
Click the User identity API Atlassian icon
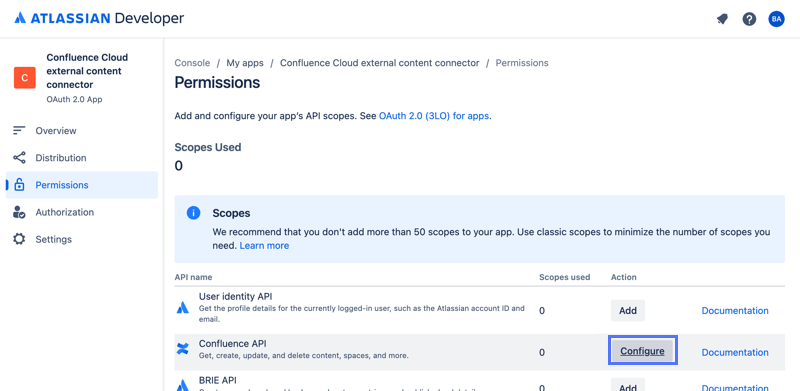(183, 307)
